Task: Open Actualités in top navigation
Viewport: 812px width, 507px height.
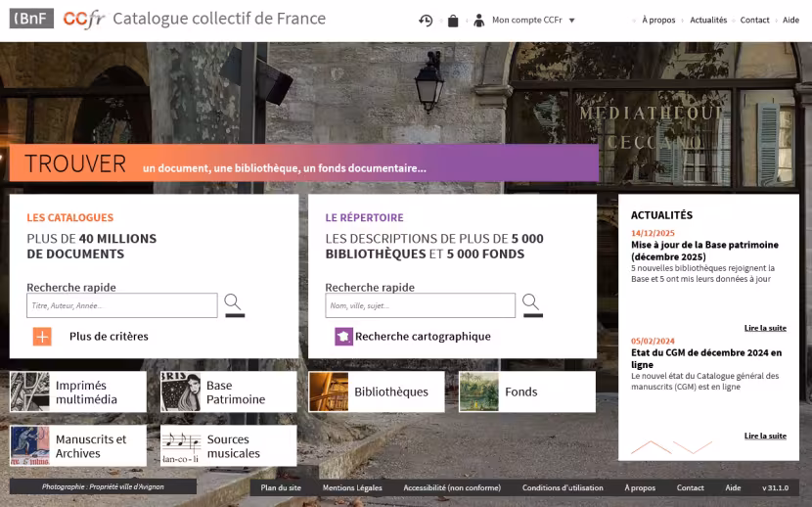Action: (x=708, y=21)
